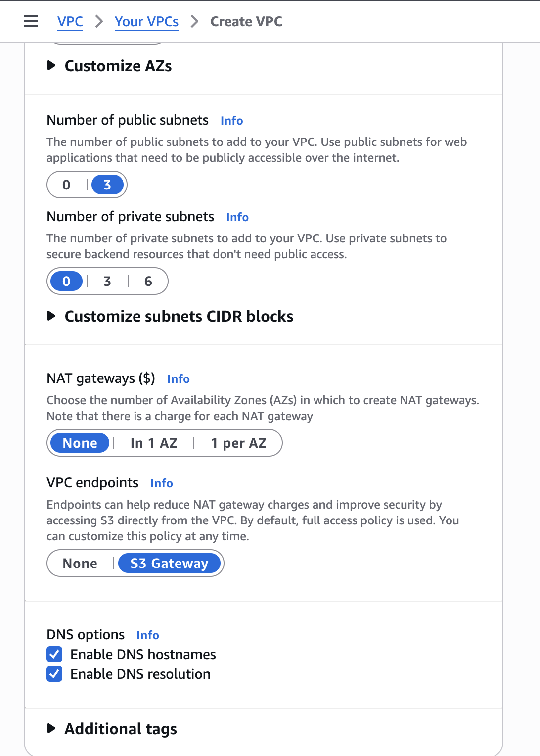Select NAT gateways In 1 AZ
Image resolution: width=540 pixels, height=756 pixels.
pyautogui.click(x=154, y=443)
